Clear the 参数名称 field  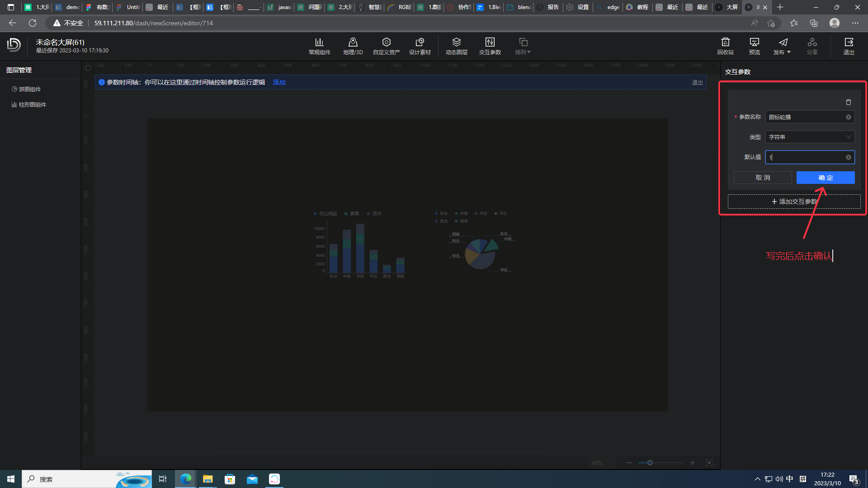click(x=848, y=117)
